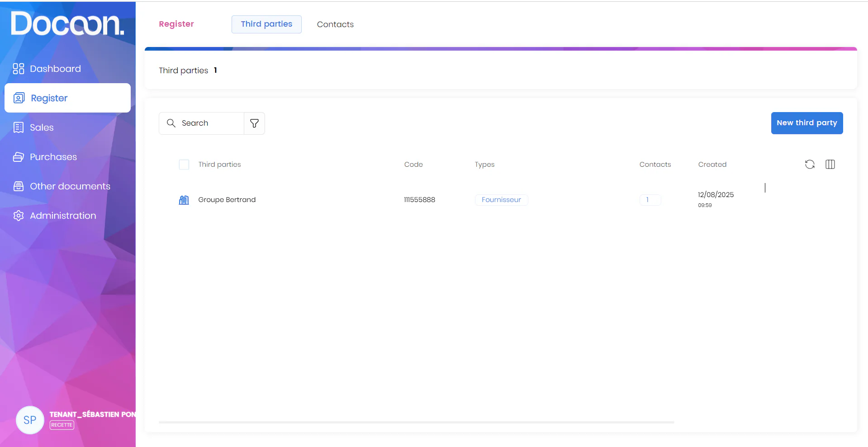The image size is (868, 447).
Task: Switch to the Third parties tab
Action: (x=266, y=24)
